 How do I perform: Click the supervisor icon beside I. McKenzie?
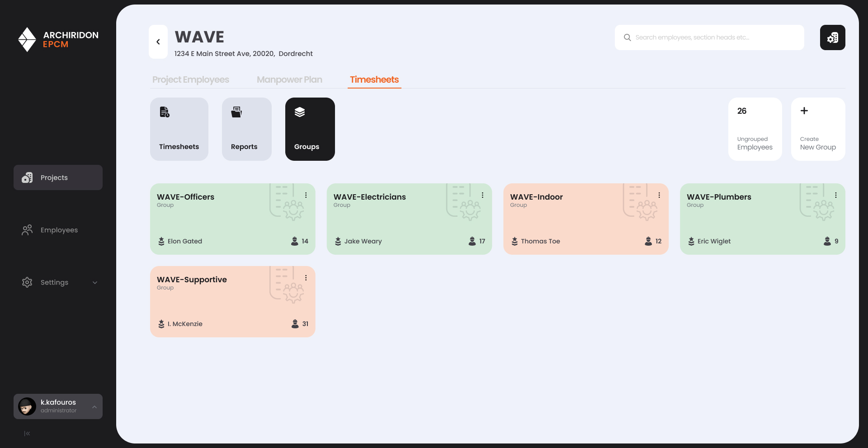tap(161, 324)
